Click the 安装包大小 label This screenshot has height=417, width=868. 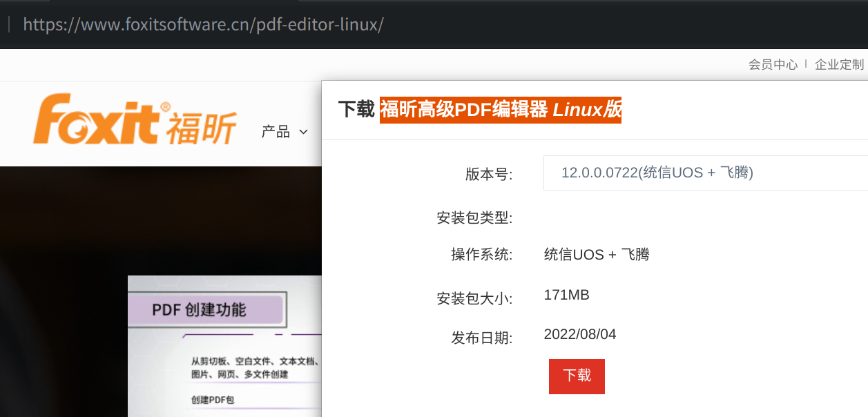coord(474,298)
